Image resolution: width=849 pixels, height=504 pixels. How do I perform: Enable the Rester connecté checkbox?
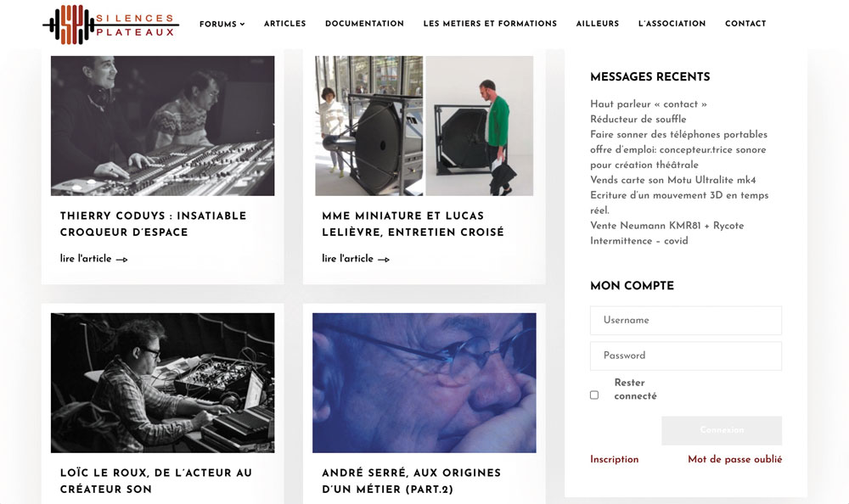coord(594,395)
